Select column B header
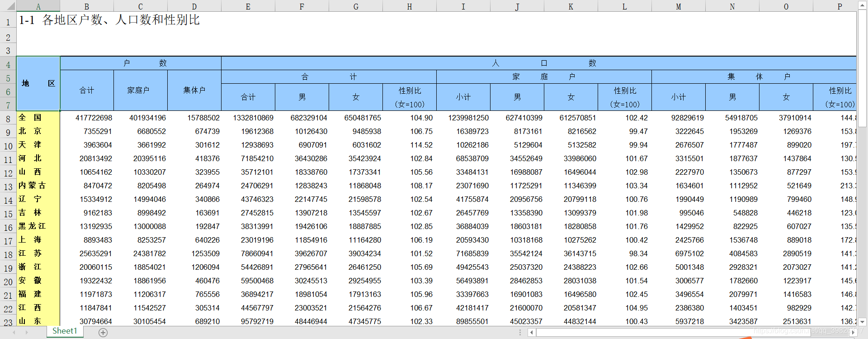Viewport: 868px width, 339px height. pos(87,6)
